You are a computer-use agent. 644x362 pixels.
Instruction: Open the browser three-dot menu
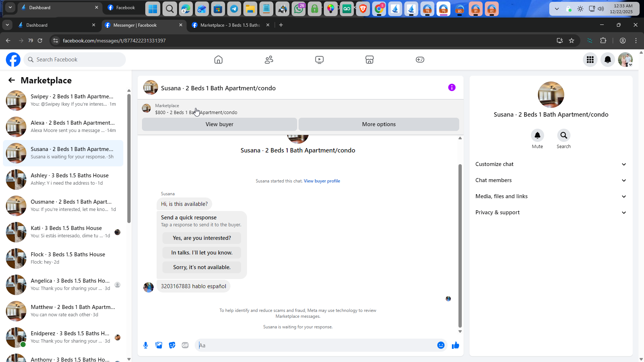[x=636, y=41]
